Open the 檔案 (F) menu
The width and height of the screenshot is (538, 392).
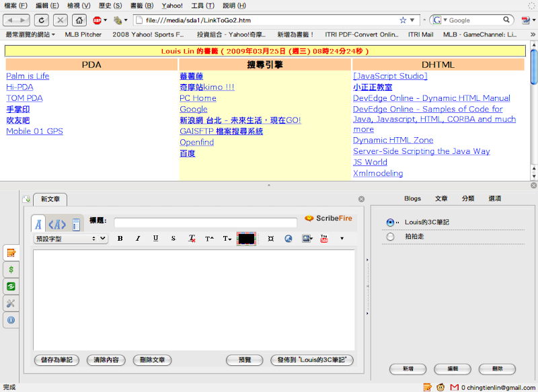click(15, 5)
